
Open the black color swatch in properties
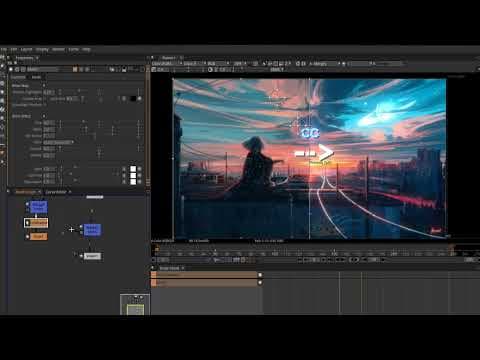(x=133, y=99)
